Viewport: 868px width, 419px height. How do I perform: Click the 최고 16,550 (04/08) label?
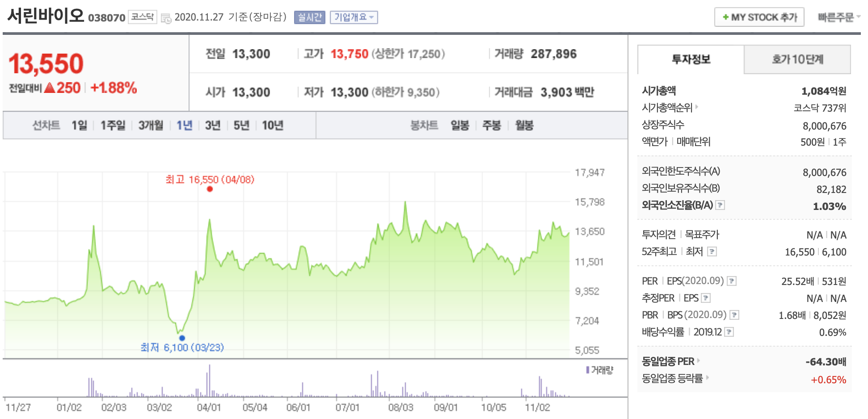[210, 180]
